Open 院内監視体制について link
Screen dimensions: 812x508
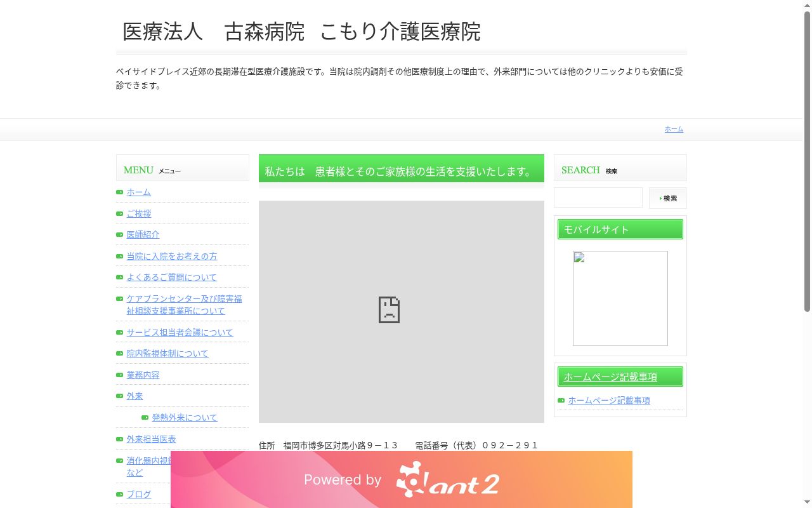click(167, 354)
